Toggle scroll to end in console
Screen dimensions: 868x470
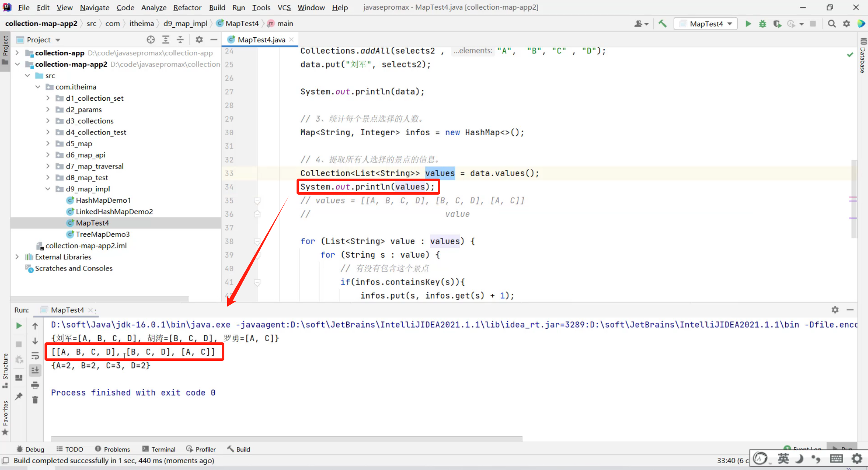tap(35, 370)
